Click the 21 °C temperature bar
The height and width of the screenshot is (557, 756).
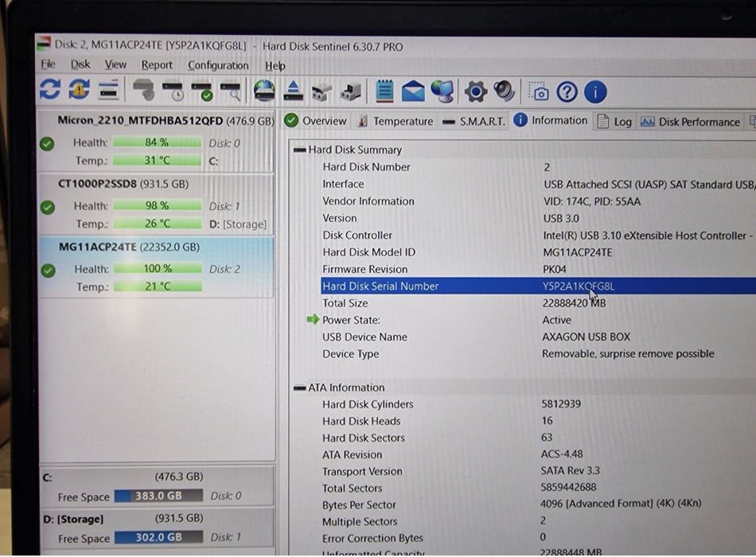point(158,286)
